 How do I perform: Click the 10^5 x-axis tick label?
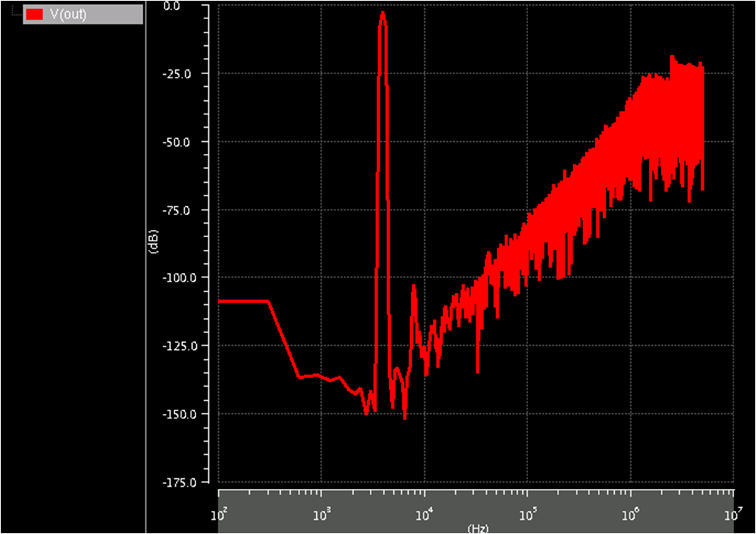click(529, 514)
